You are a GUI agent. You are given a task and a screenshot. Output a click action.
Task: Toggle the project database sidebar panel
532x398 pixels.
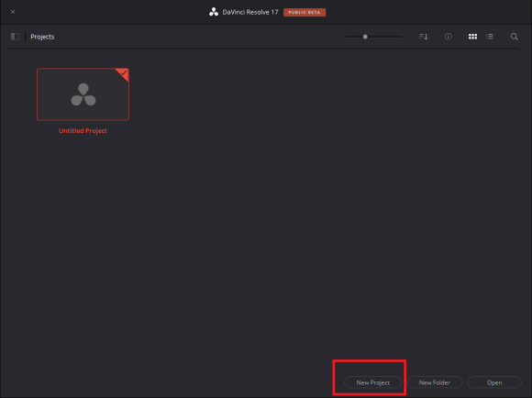[15, 37]
